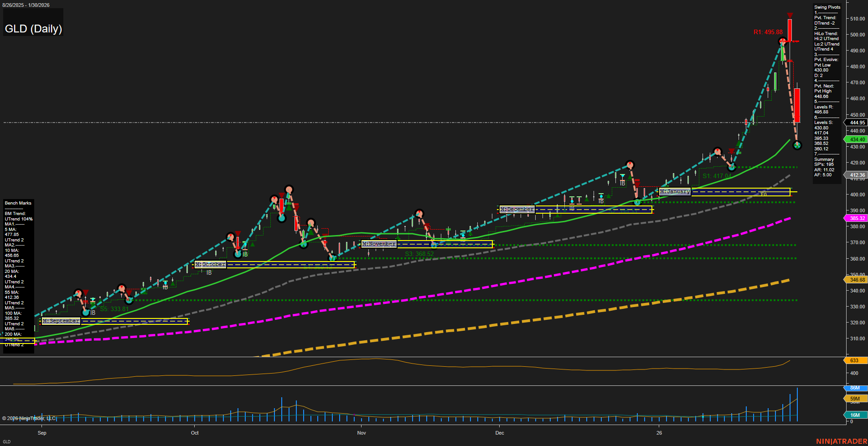Select the M:January monthly range box
The height and width of the screenshot is (446, 868).
pos(674,191)
